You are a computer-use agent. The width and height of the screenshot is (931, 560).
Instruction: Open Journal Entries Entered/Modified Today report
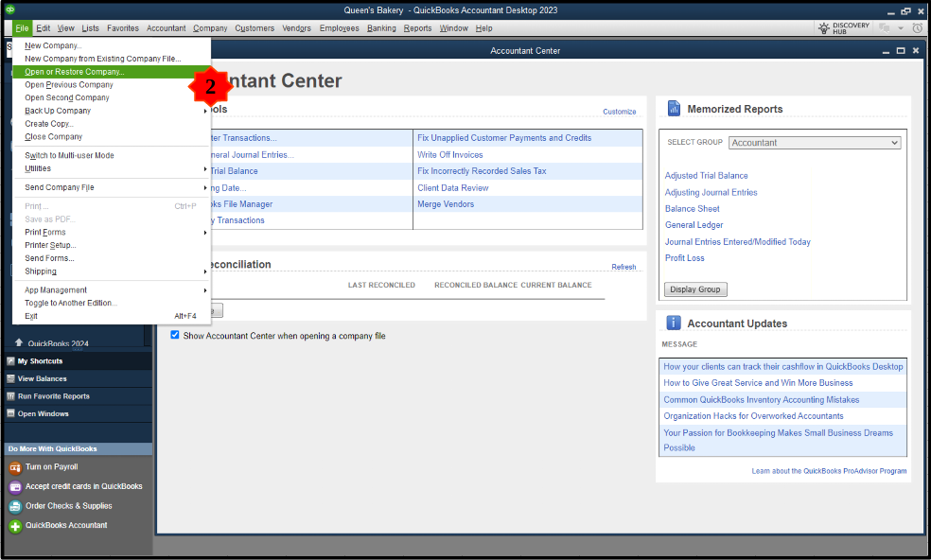[x=737, y=242]
